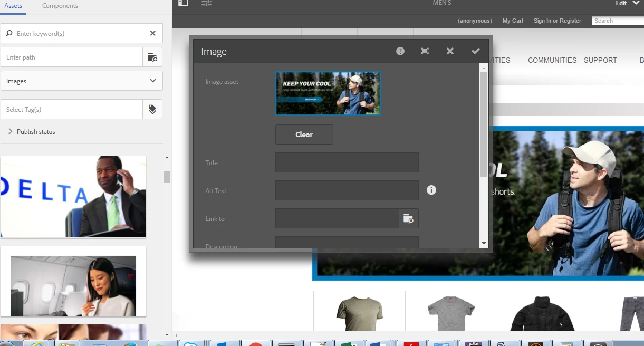Image resolution: width=644 pixels, height=346 pixels.
Task: Click the magnifier icon in keyword search
Action: (x=9, y=33)
